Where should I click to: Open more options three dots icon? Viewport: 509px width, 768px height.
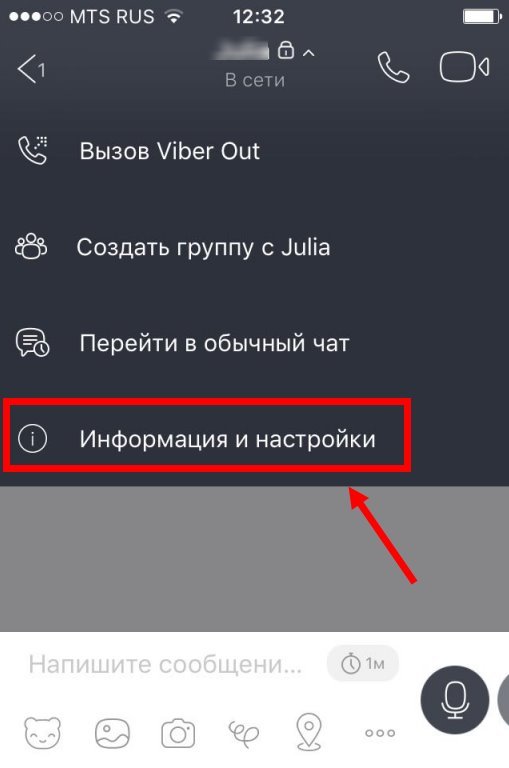pos(380,733)
